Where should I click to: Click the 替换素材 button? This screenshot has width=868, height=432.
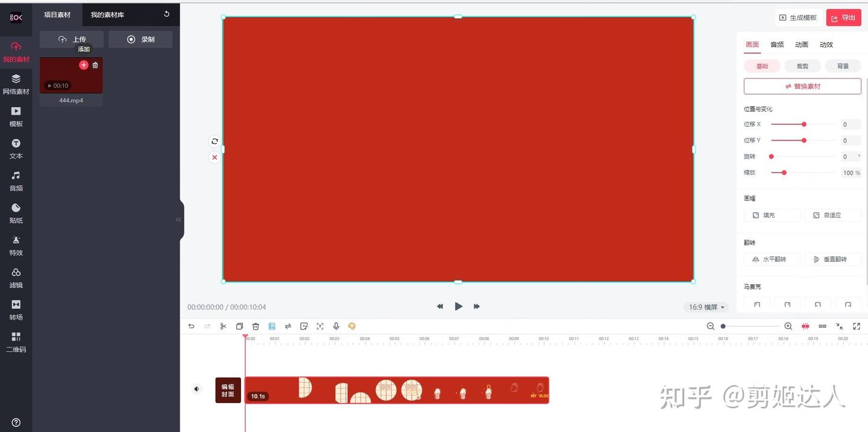pyautogui.click(x=802, y=86)
